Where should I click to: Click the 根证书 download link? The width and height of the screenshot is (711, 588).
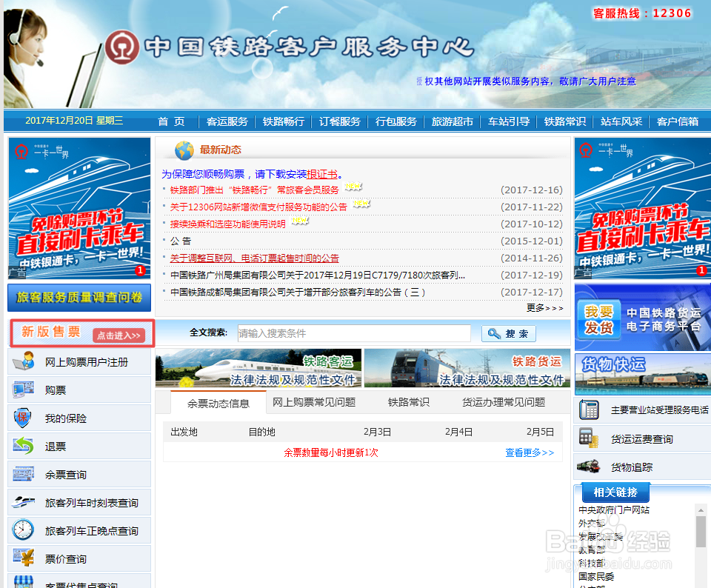coord(322,174)
